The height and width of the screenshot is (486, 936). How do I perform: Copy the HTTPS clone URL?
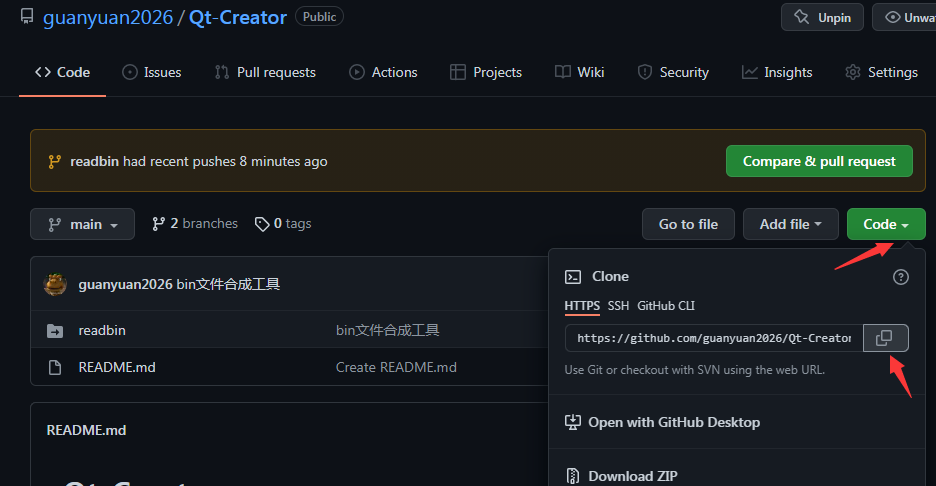point(885,338)
